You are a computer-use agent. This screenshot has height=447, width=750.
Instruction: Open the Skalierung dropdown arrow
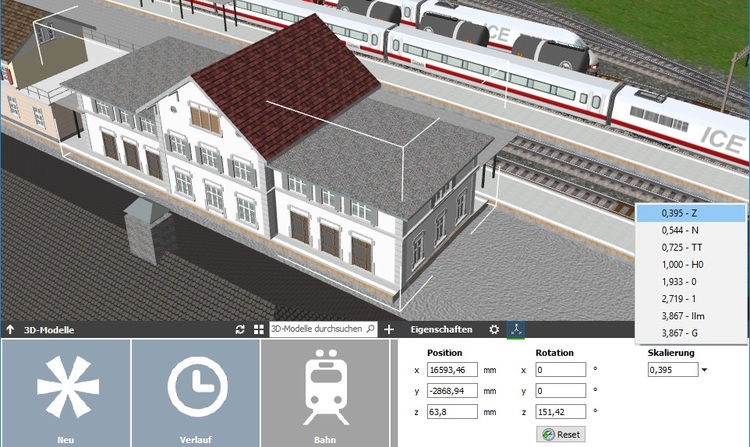pos(704,370)
